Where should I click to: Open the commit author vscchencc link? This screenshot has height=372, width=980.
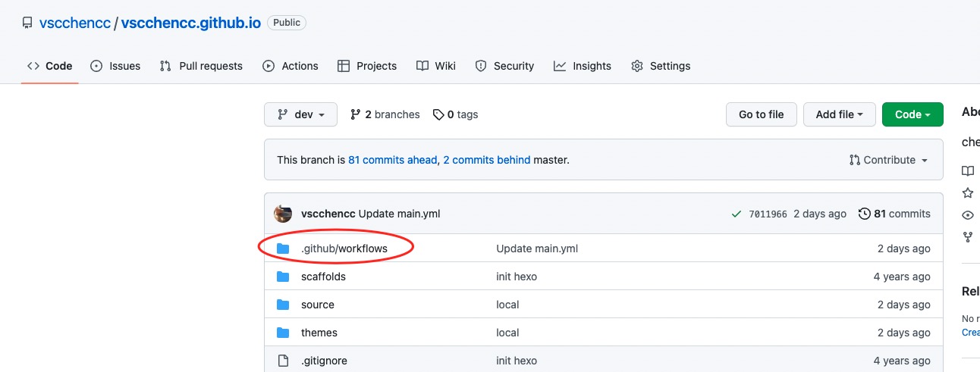click(328, 214)
